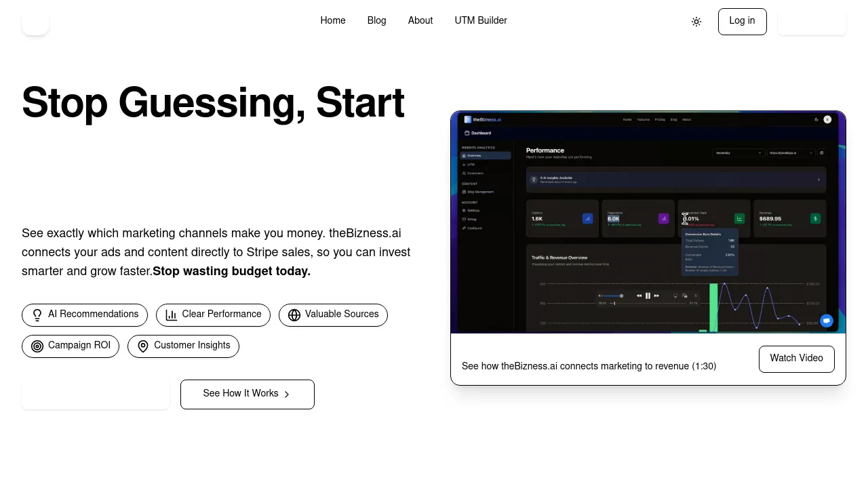The height and width of the screenshot is (488, 868).
Task: Click the blue chat bubble icon in preview
Action: (827, 321)
